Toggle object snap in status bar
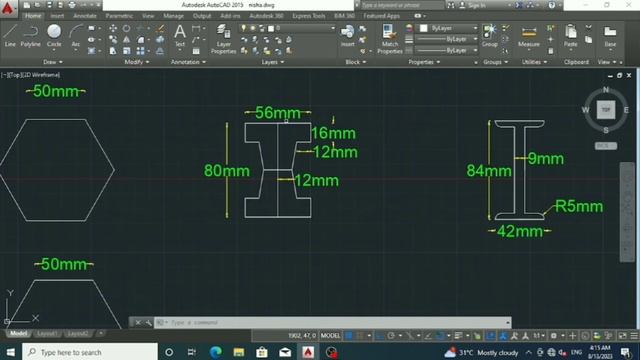640x360 pixels. [440, 336]
